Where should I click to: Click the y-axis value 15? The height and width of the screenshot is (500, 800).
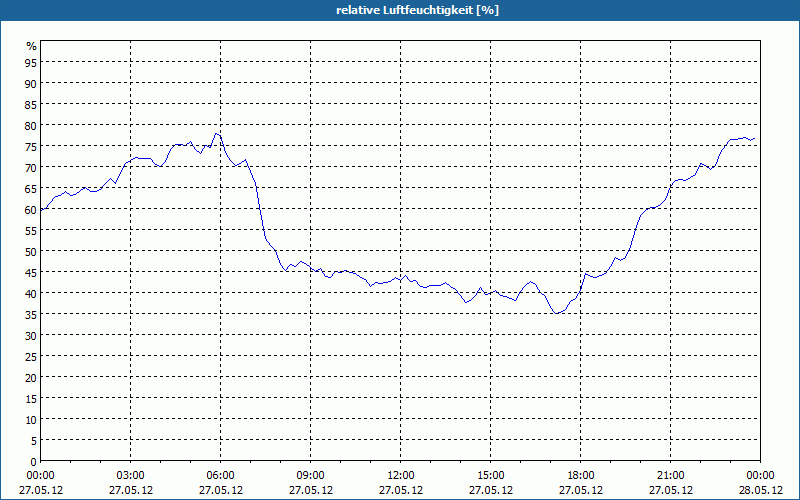coord(31,398)
